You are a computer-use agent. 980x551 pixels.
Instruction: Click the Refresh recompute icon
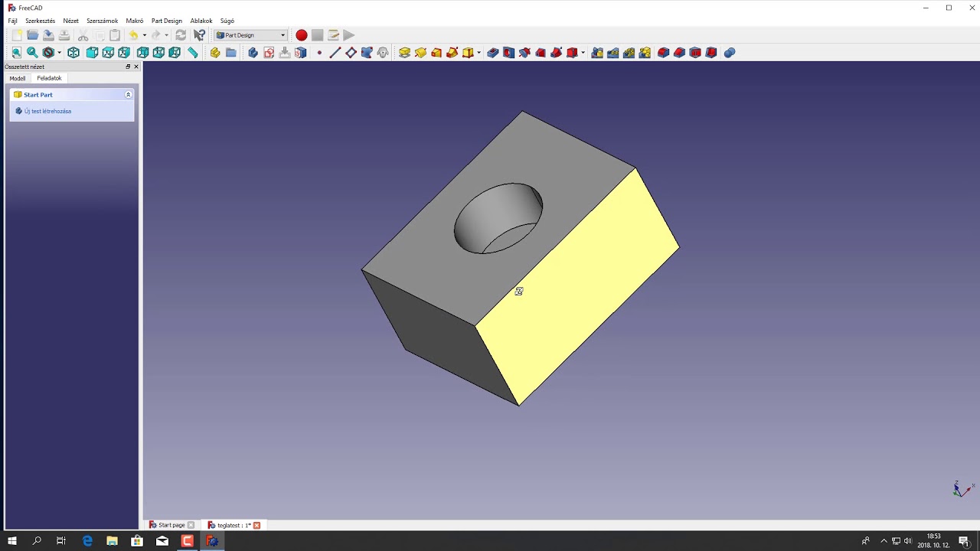[181, 35]
